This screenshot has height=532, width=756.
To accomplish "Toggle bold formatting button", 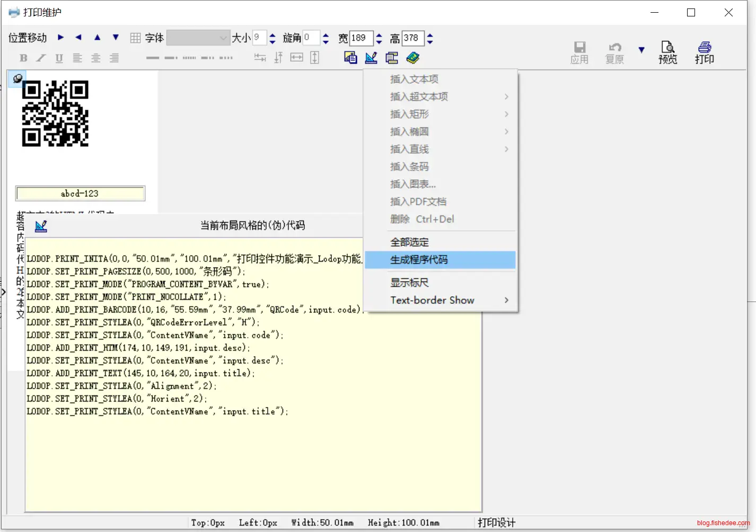I will (23, 58).
